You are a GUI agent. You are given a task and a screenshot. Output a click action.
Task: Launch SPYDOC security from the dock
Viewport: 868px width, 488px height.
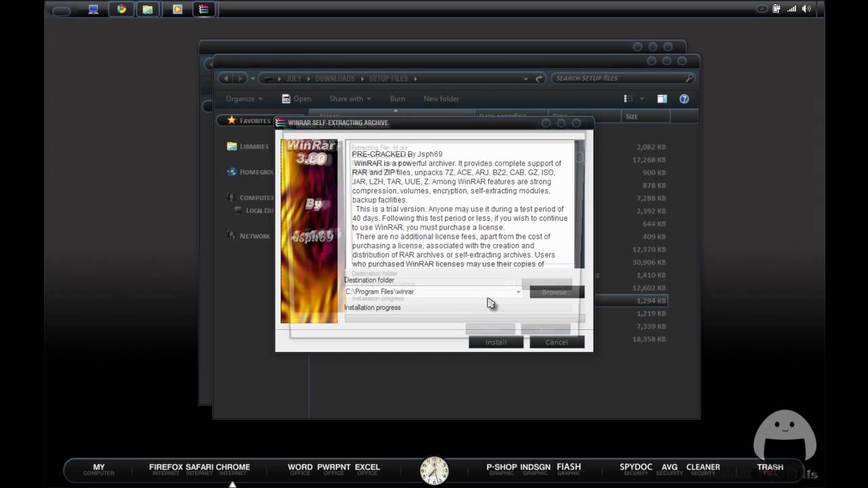click(x=636, y=469)
